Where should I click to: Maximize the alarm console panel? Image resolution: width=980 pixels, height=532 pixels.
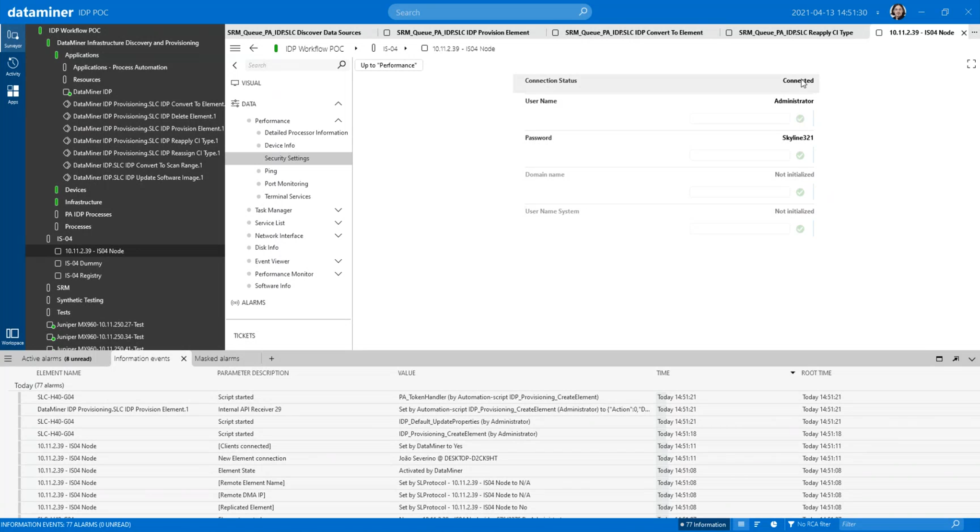939,359
